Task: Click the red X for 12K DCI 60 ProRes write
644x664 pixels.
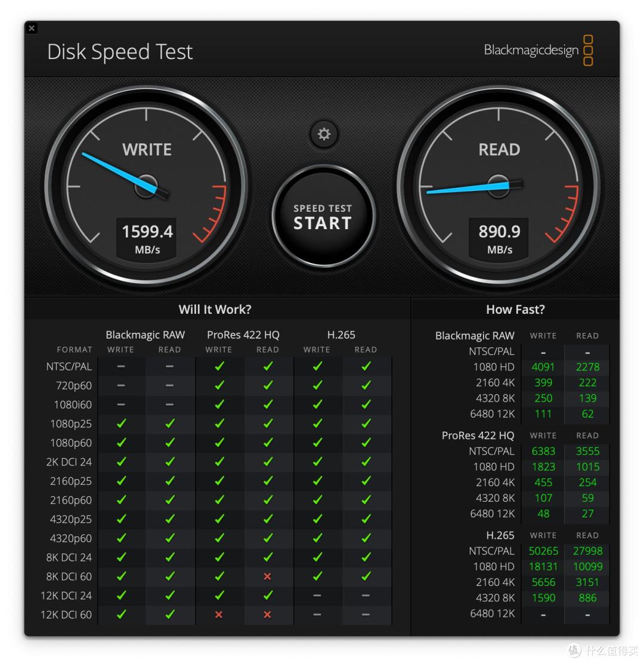Action: (219, 614)
